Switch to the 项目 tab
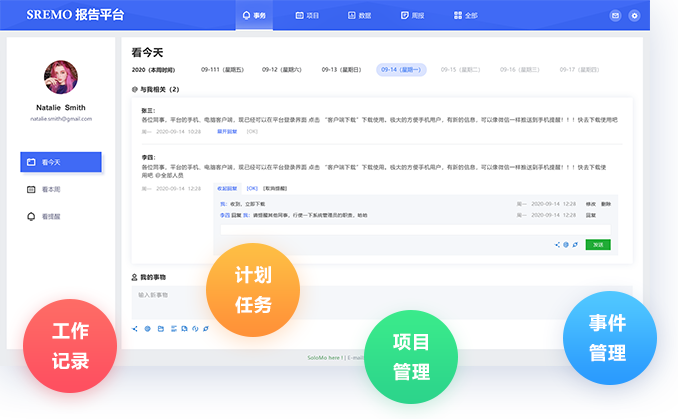Viewport: 678px width, 419px height. coord(307,16)
